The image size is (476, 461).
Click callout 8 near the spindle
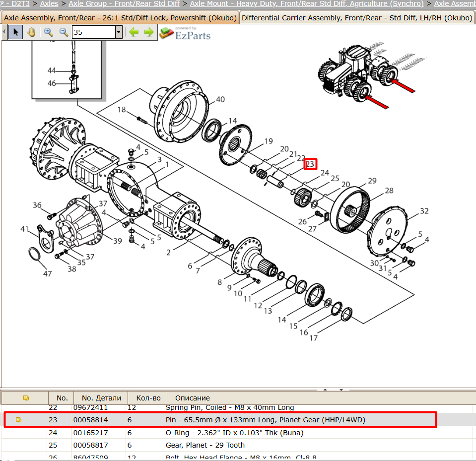pos(219,282)
